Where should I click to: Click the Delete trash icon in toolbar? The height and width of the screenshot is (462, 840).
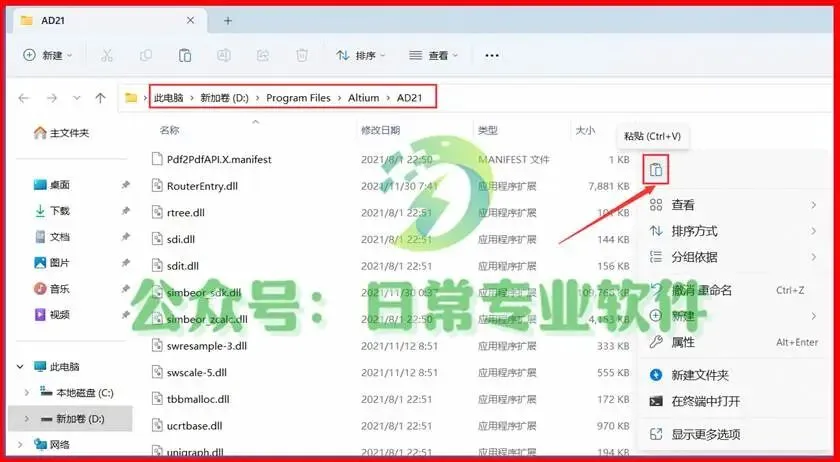point(302,55)
